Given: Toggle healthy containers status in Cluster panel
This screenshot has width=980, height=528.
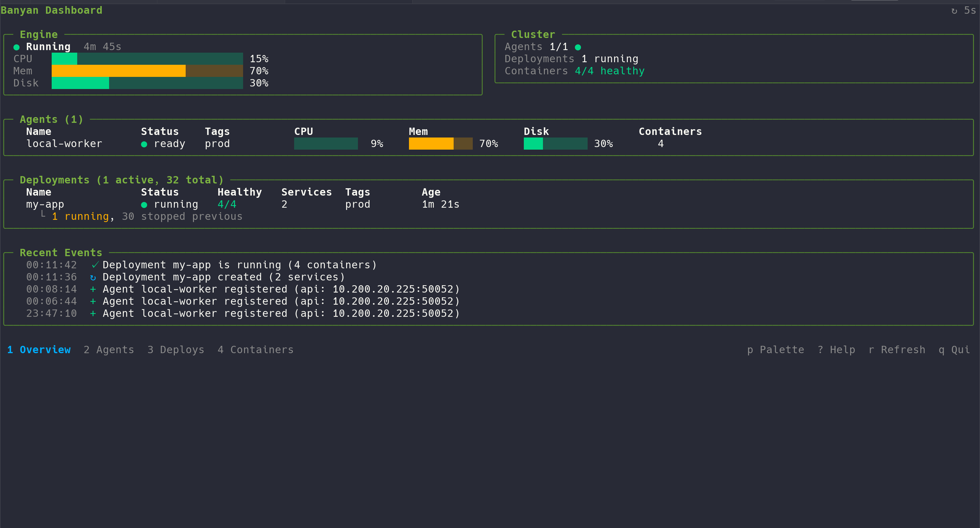Looking at the screenshot, I should click(609, 71).
